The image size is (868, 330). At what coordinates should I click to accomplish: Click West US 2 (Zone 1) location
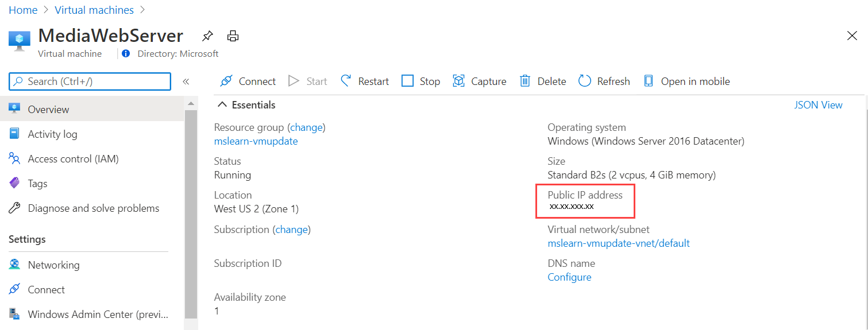click(256, 209)
